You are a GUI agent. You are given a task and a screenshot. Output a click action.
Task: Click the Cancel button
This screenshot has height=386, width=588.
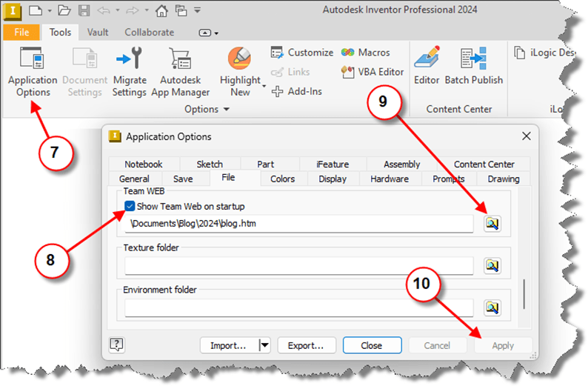(x=437, y=345)
